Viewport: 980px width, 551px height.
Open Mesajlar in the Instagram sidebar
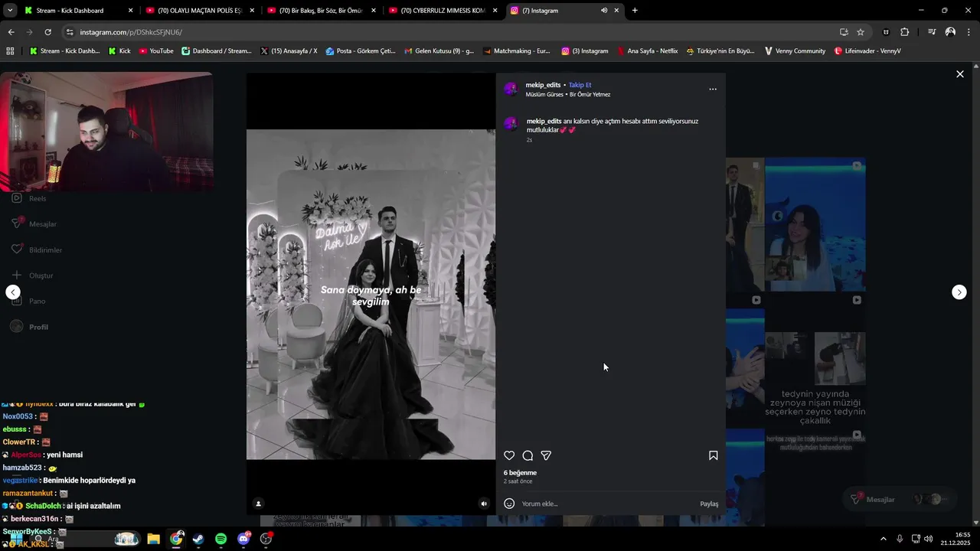click(x=34, y=223)
